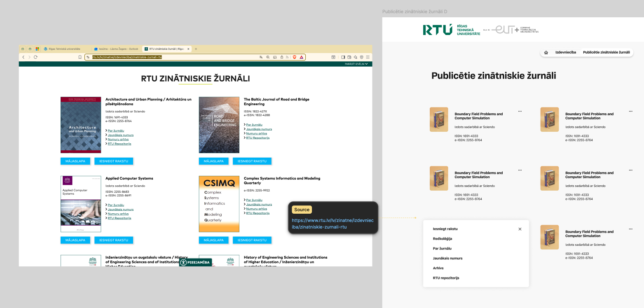The width and height of the screenshot is (644, 308).
Task: Click the RTU logo in the design header
Action: tap(452, 30)
